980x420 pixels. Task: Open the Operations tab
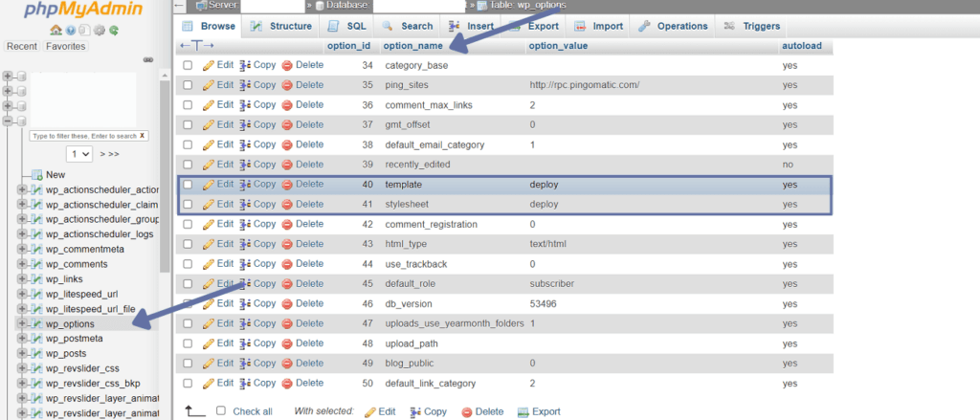(673, 26)
